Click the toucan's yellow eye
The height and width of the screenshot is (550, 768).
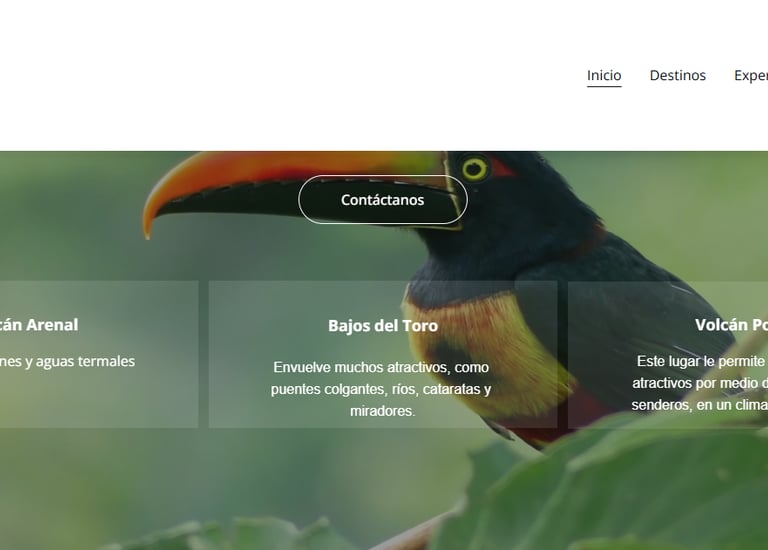[475, 169]
